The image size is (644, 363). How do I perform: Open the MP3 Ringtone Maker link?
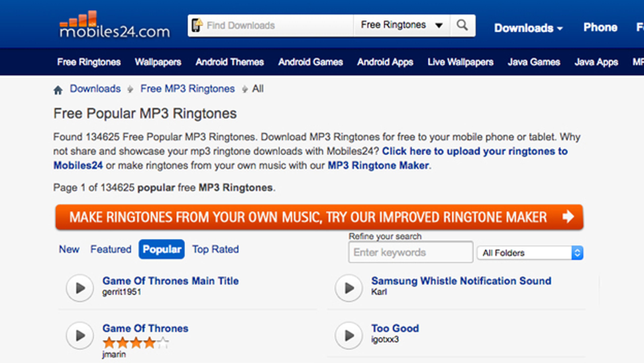(x=378, y=165)
